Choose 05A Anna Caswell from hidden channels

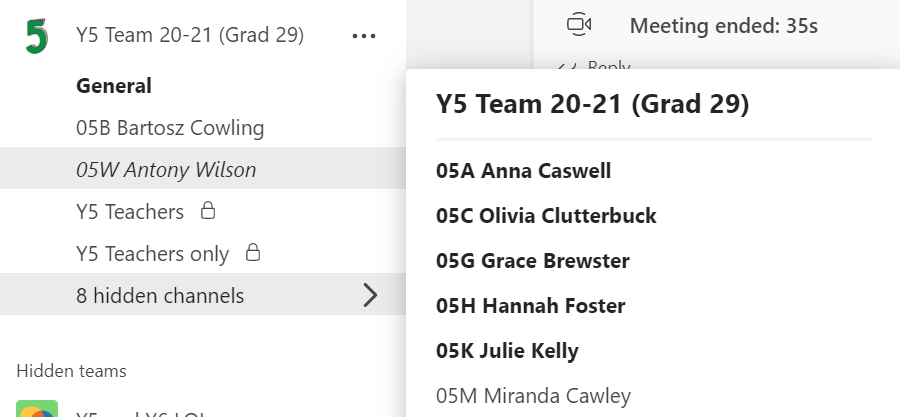tap(523, 171)
